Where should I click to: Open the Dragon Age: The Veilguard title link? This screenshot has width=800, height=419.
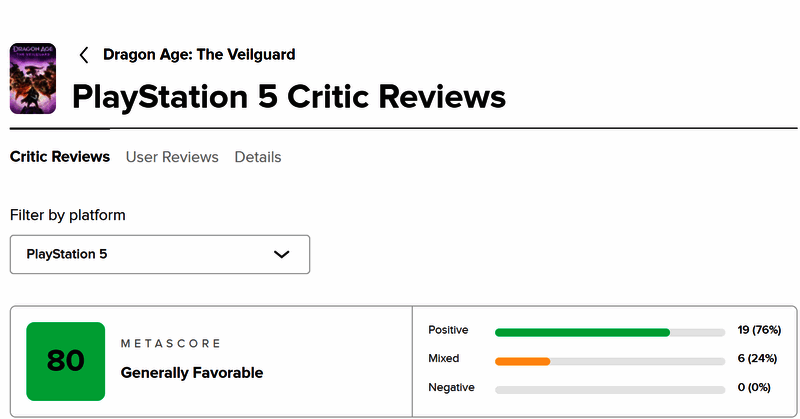coord(199,55)
